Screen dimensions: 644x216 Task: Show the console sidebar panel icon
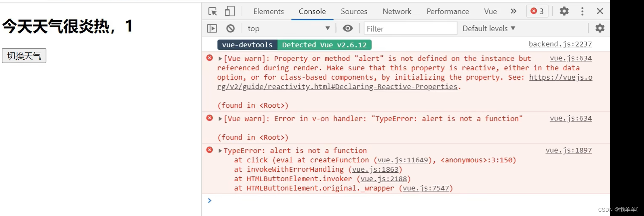(212, 28)
